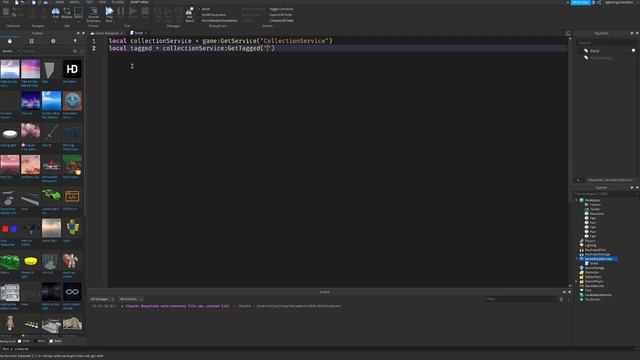This screenshot has height=360, width=640.
Task: Click the Run a command bar
Action: 320,349
